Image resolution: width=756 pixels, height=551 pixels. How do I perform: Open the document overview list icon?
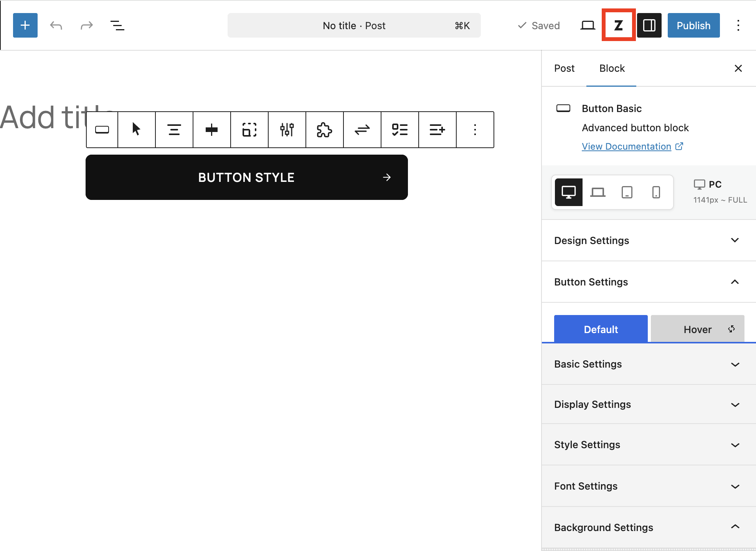click(117, 25)
